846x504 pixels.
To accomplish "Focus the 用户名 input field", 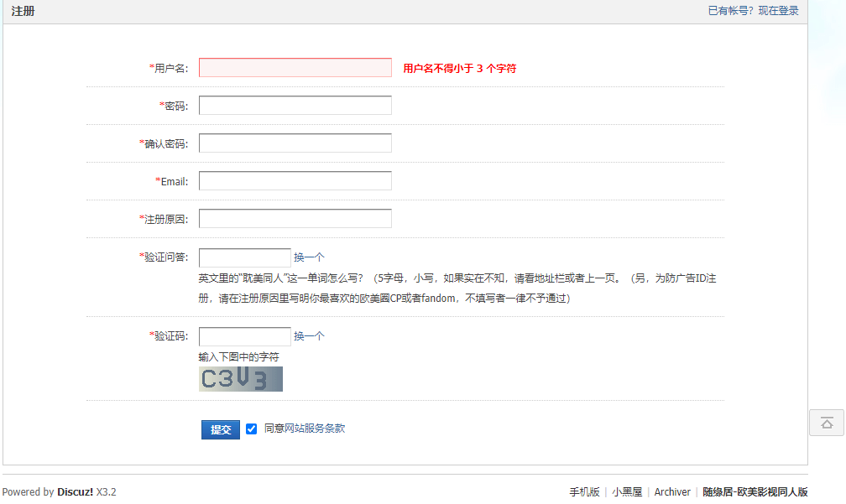I will click(295, 67).
